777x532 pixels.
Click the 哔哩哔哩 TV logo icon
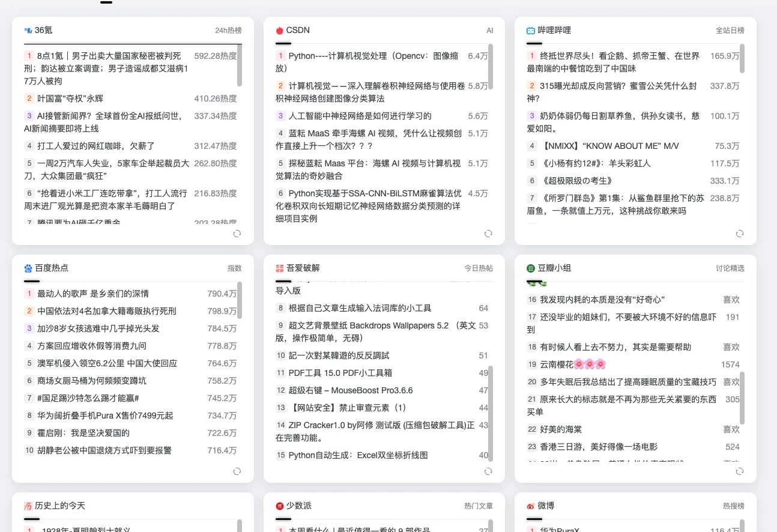click(x=529, y=30)
